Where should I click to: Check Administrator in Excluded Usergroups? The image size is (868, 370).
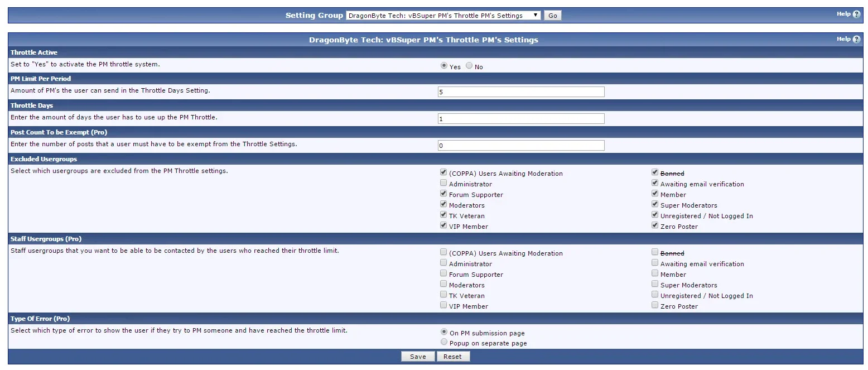click(x=443, y=183)
